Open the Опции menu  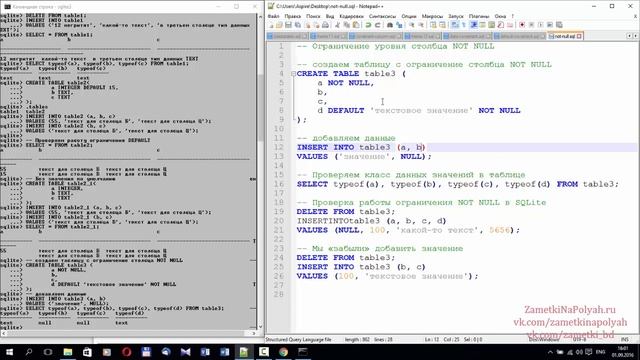[x=409, y=16]
